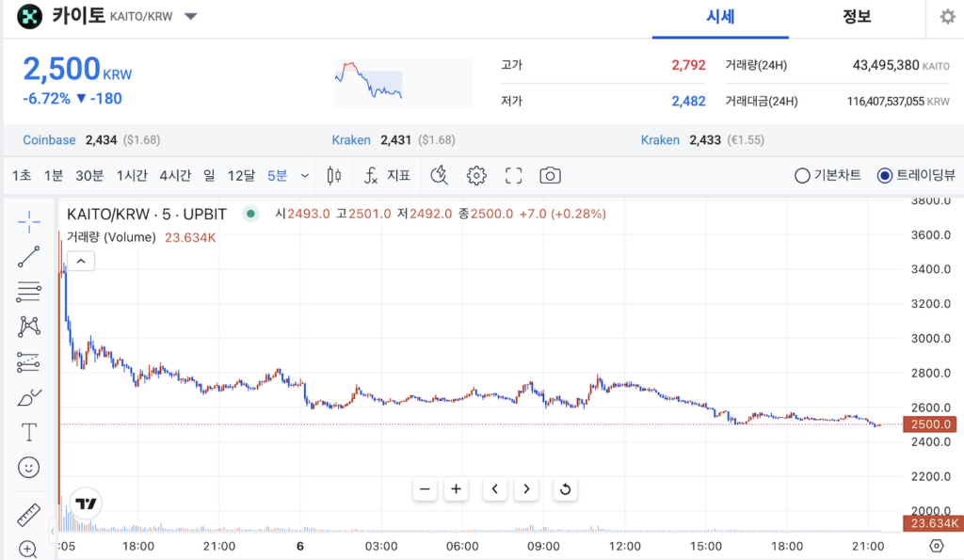Collapse the chart legend with caret
This screenshot has height=560, width=964.
click(81, 262)
